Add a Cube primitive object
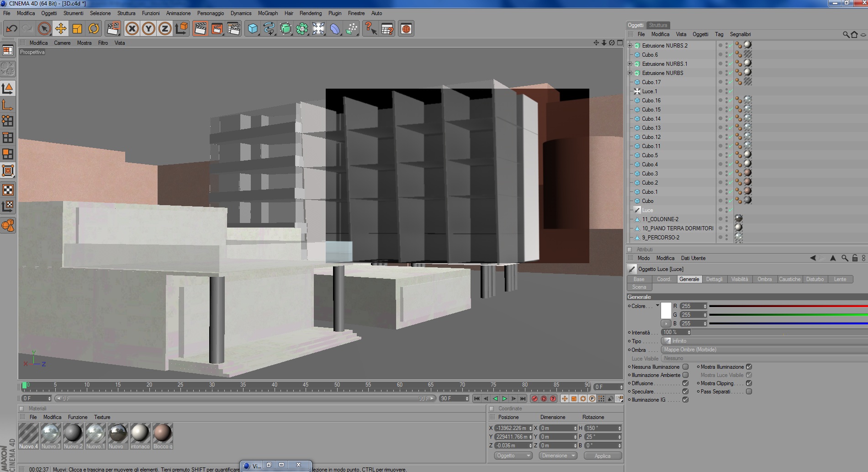 pyautogui.click(x=253, y=29)
